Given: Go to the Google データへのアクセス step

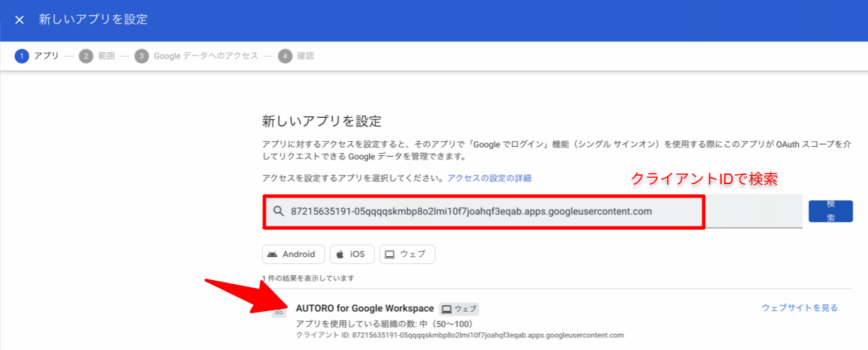Looking at the screenshot, I should 206,56.
